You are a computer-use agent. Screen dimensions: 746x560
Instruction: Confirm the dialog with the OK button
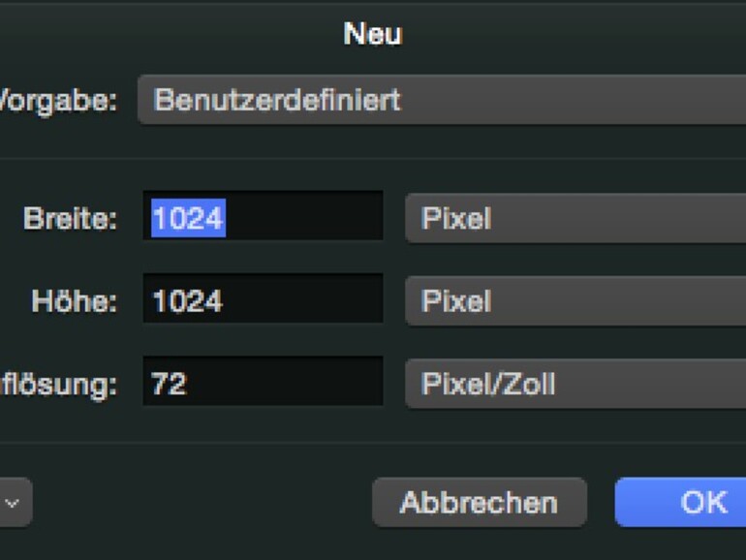point(682,502)
